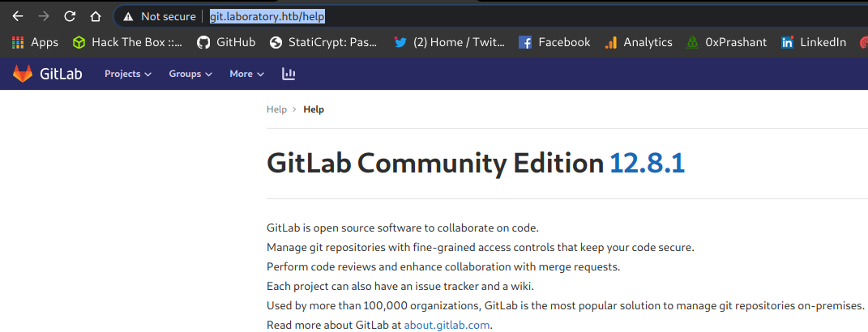
Task: Click the browser forward arrow
Action: click(44, 16)
